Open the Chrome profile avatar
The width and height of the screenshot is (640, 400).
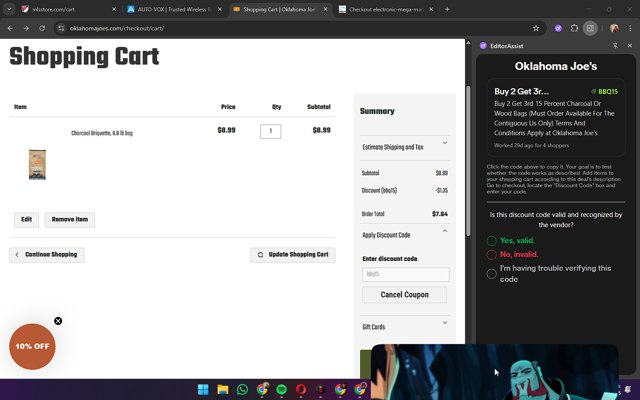point(614,28)
